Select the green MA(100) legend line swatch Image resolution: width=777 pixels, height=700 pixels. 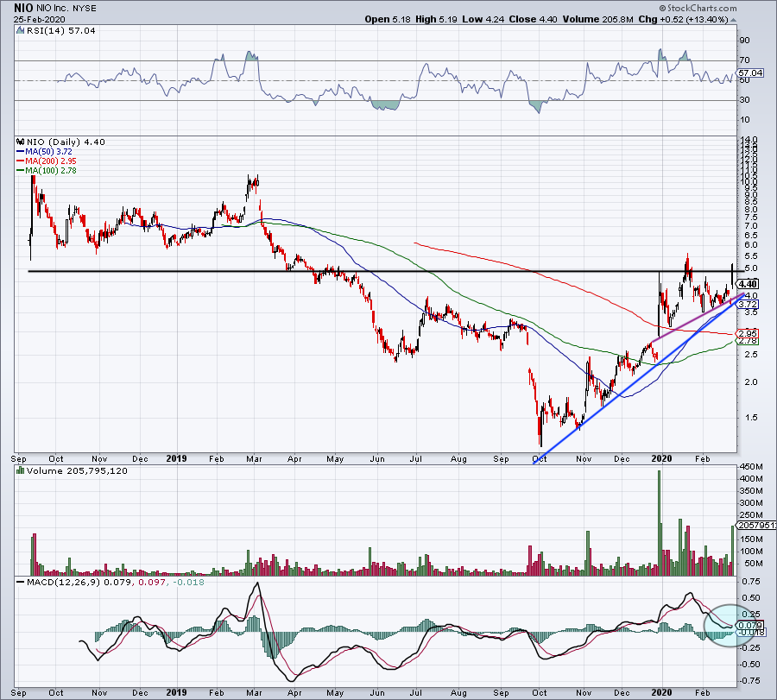click(21, 170)
